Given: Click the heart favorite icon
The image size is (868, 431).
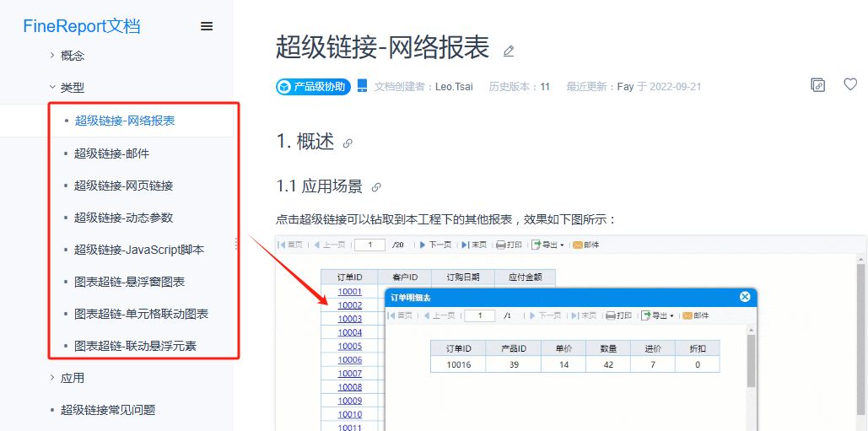Looking at the screenshot, I should pyautogui.click(x=850, y=84).
